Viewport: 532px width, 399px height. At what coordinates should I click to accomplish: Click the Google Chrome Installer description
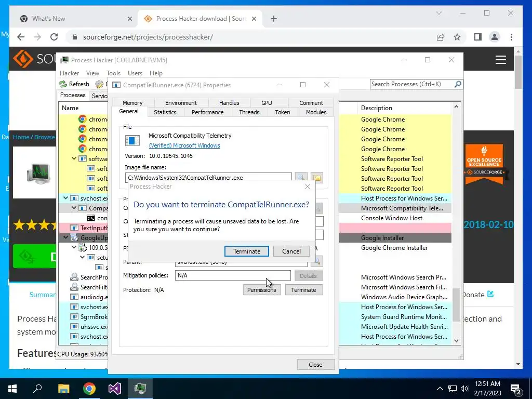pos(394,248)
